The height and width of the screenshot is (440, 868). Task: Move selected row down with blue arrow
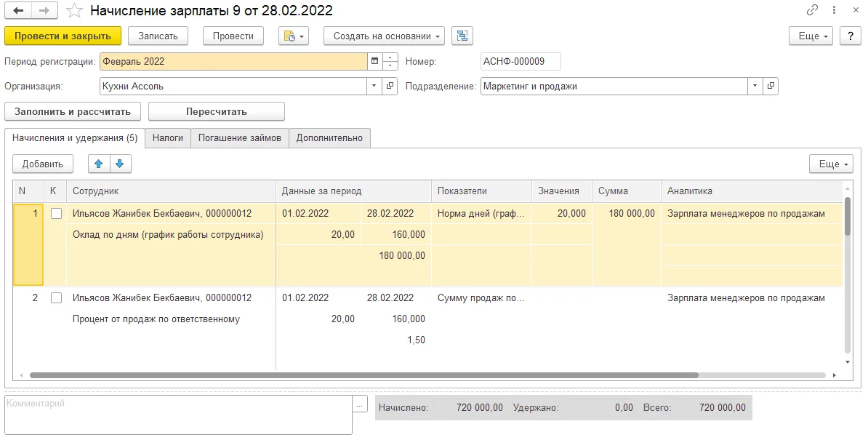(119, 164)
